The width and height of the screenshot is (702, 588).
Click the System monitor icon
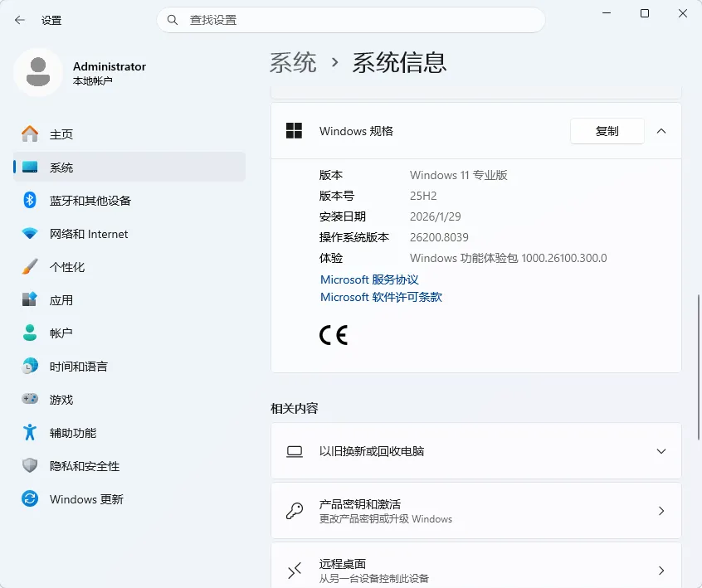point(30,167)
